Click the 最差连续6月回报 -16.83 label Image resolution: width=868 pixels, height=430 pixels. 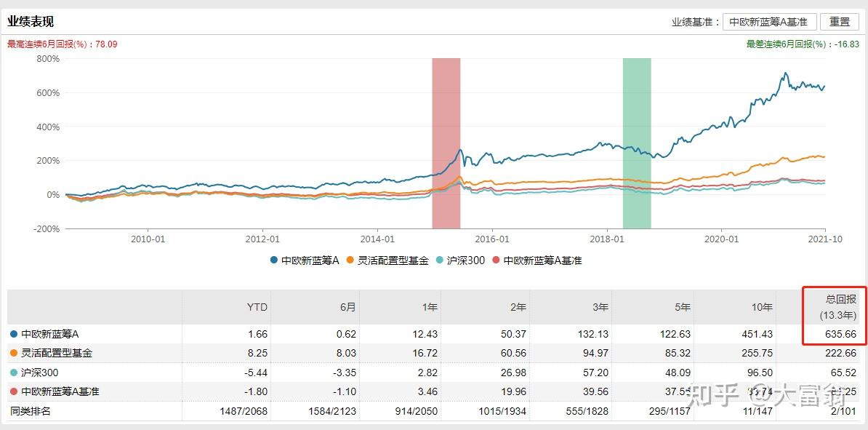(x=803, y=44)
